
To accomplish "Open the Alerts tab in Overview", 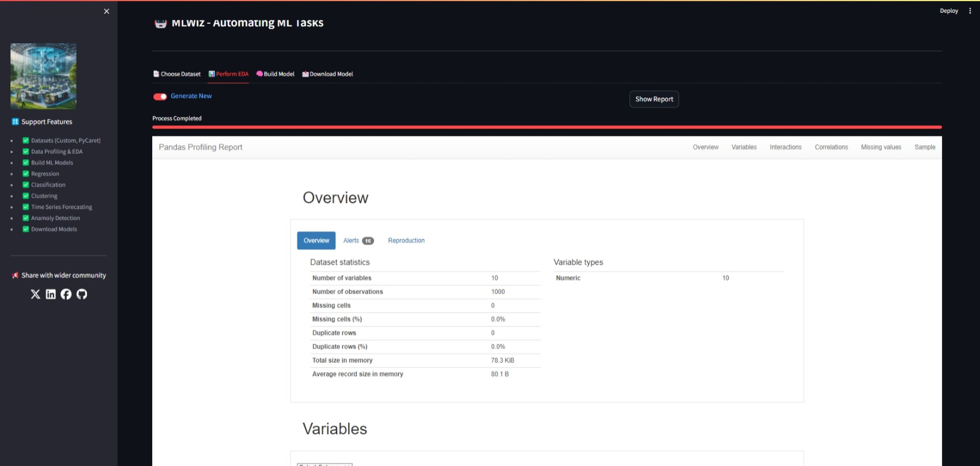I will tap(358, 240).
